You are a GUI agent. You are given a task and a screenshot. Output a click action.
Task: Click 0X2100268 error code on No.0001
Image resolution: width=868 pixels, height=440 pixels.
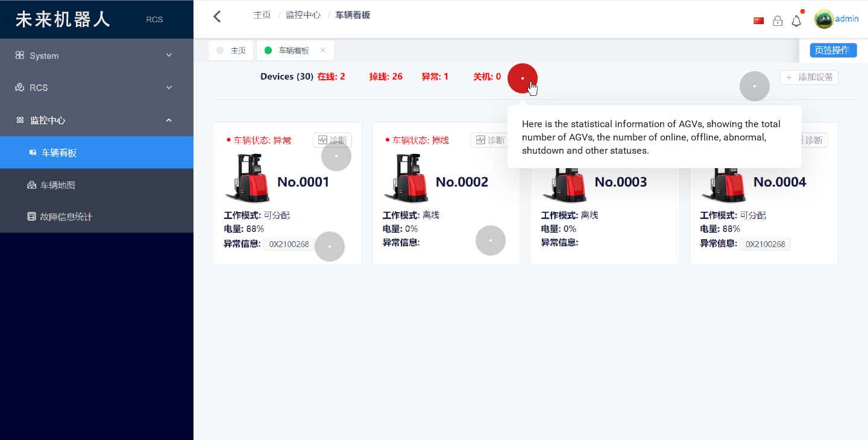[x=289, y=244]
